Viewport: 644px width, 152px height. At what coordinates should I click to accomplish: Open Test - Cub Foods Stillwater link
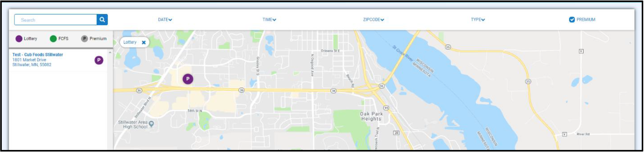pos(38,54)
